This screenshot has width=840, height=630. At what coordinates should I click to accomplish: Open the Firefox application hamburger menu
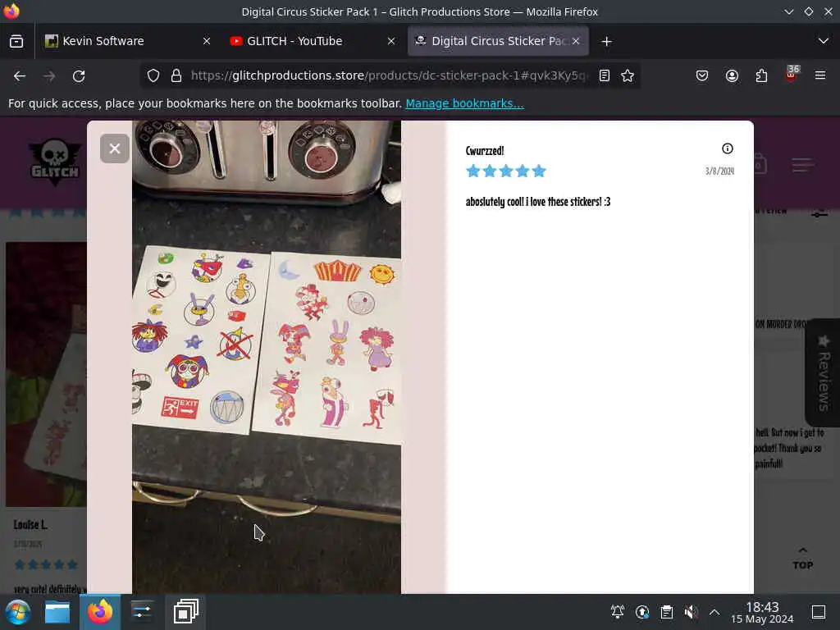(x=820, y=76)
